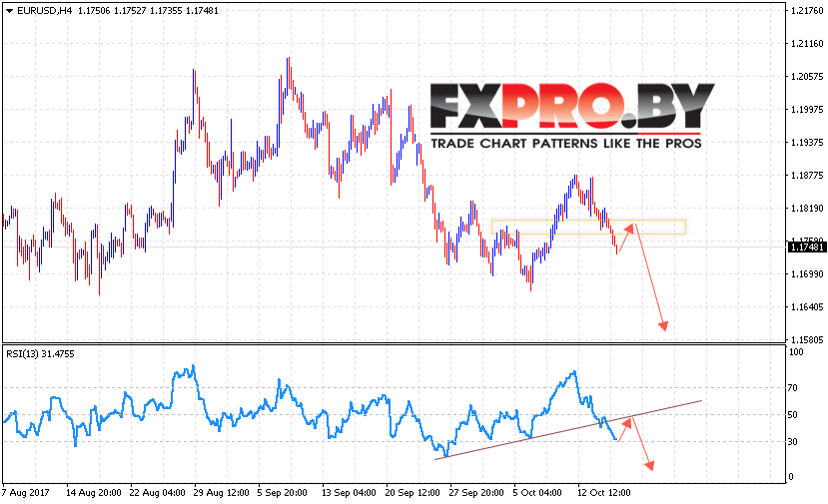Click the high price value 1.17527
This screenshot has height=504, width=828.
click(x=130, y=11)
